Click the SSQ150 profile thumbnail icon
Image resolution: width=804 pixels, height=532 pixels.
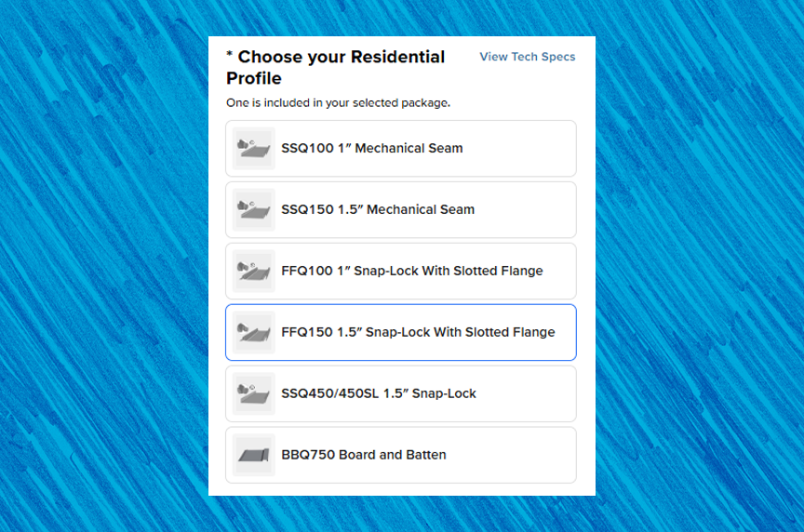click(x=253, y=210)
